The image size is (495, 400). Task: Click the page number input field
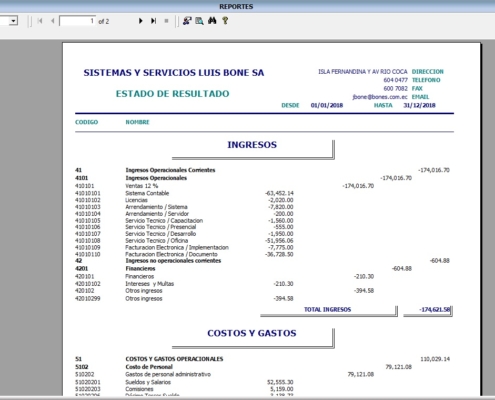[x=77, y=21]
